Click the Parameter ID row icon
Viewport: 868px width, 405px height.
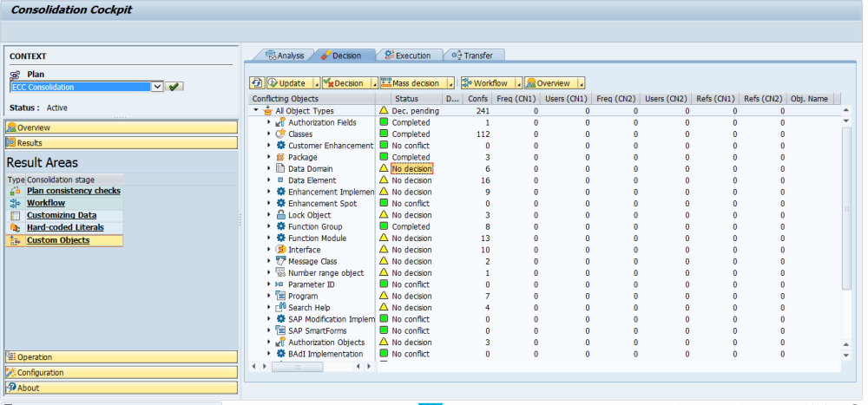coord(280,284)
